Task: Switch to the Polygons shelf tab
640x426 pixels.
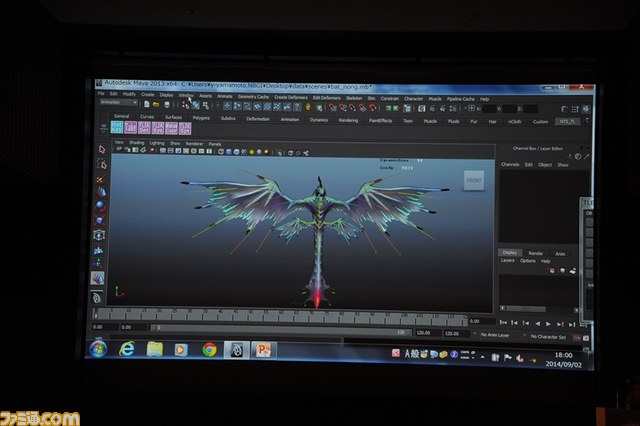Action: coord(201,118)
